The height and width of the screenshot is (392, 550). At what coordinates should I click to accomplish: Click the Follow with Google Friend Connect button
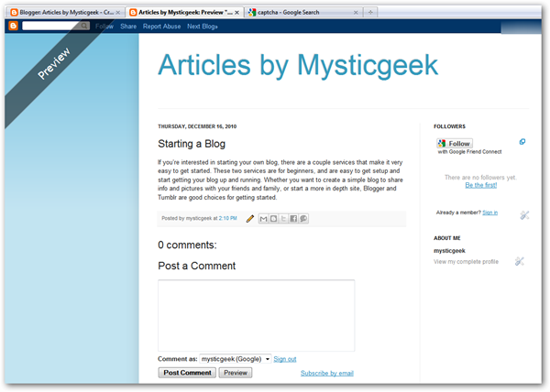coord(455,143)
